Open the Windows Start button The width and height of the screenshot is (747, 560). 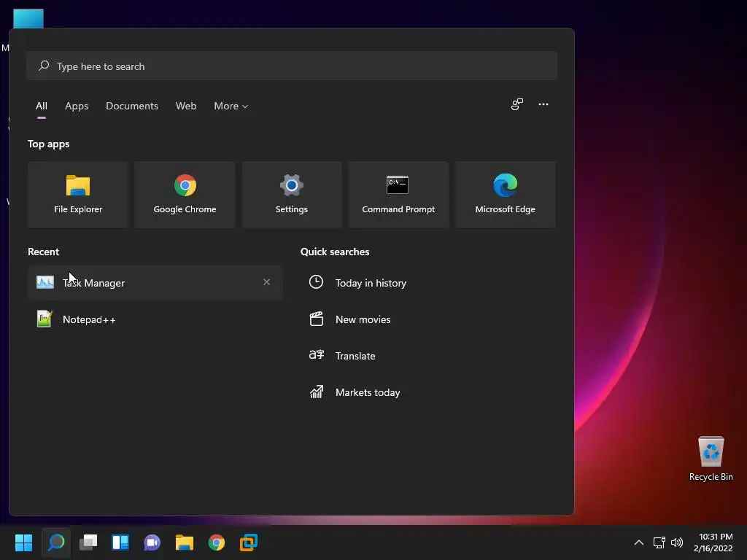point(23,542)
